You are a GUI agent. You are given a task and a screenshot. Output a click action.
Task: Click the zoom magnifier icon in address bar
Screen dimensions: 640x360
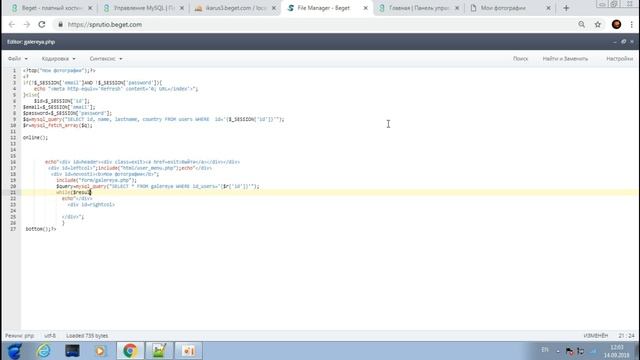(582, 24)
